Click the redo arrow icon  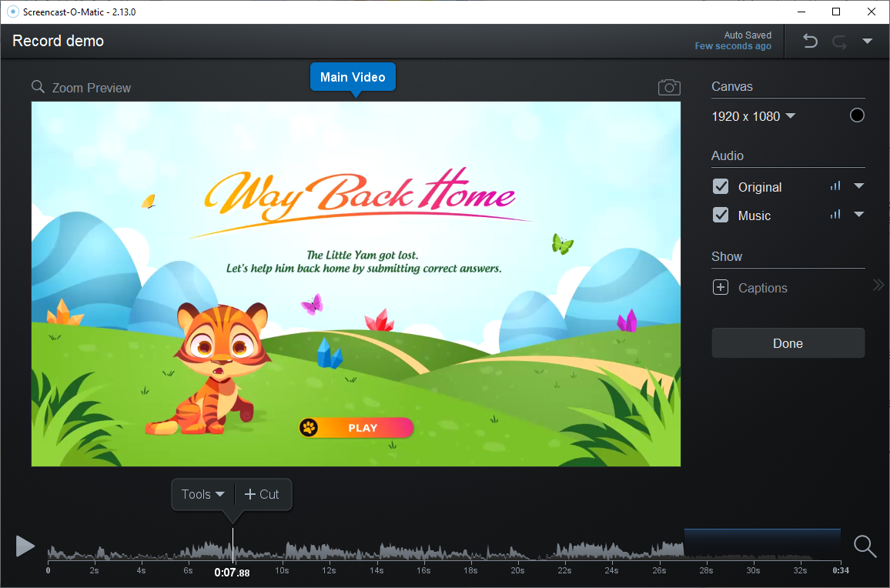[839, 42]
